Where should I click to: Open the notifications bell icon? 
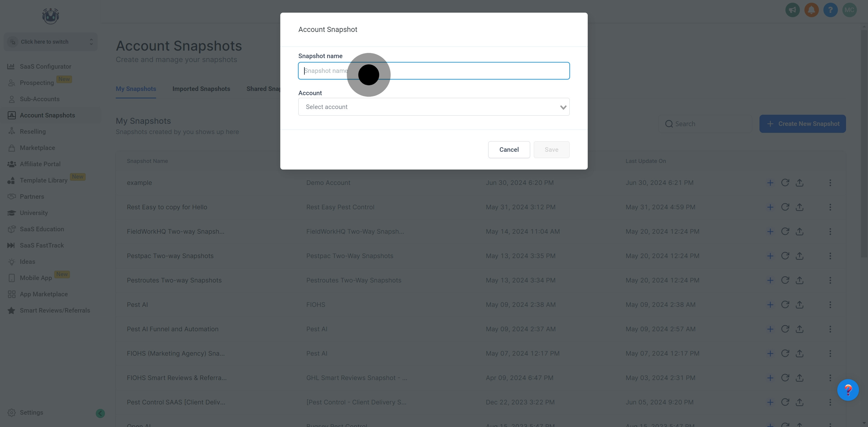(811, 10)
